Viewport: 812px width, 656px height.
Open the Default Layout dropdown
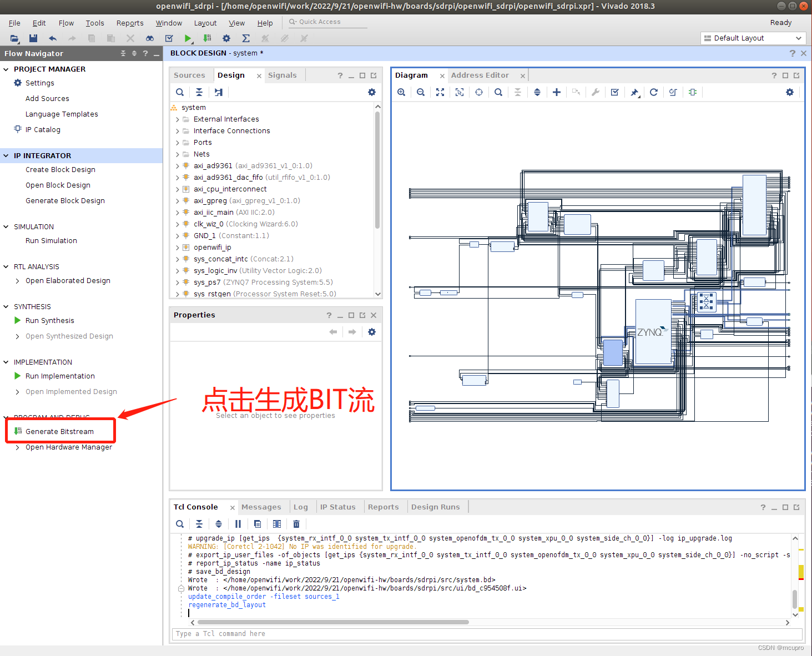[753, 38]
